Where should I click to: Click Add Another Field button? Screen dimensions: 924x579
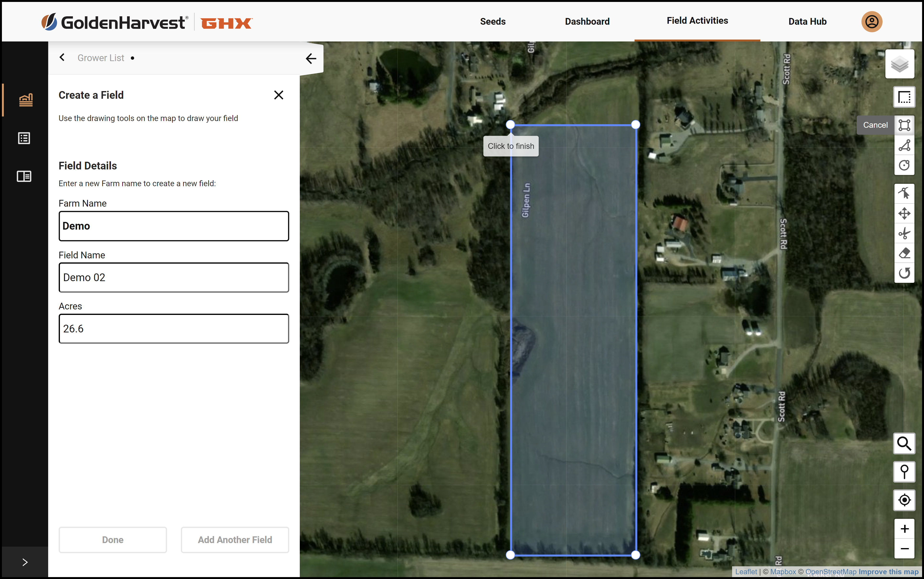click(x=235, y=539)
